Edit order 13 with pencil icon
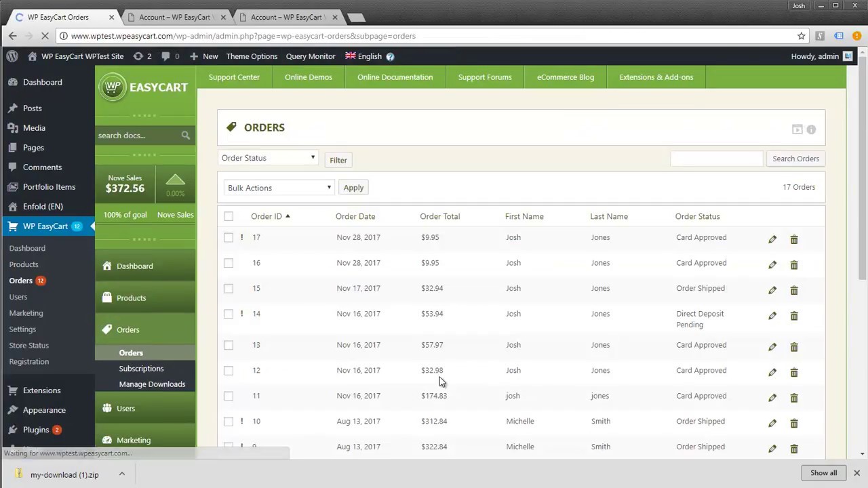 [x=772, y=347]
